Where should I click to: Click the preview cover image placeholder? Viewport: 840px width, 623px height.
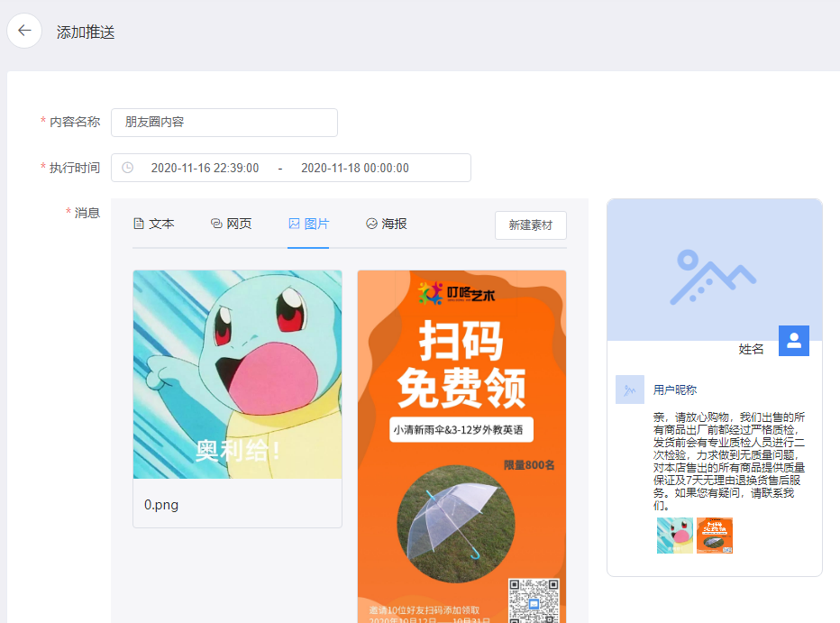[715, 270]
